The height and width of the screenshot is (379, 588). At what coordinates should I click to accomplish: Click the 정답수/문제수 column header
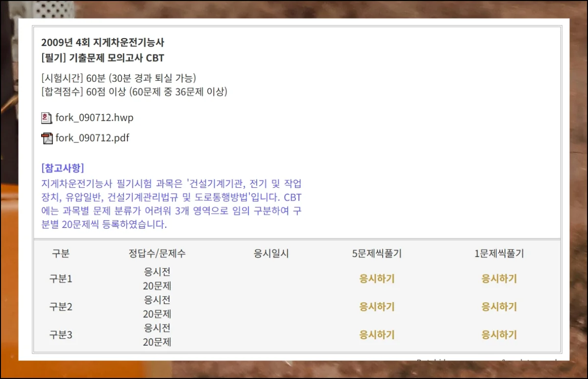(x=157, y=254)
